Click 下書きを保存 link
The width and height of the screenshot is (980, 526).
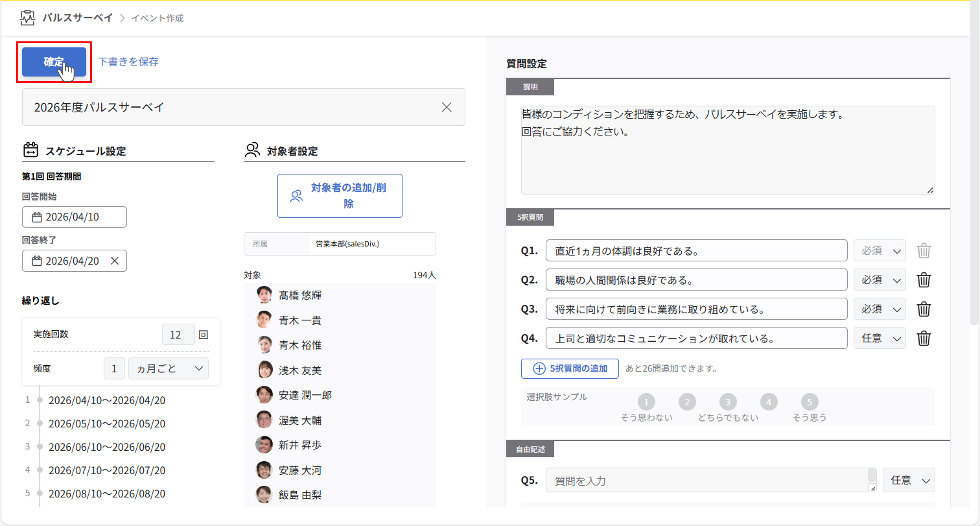[x=128, y=62]
